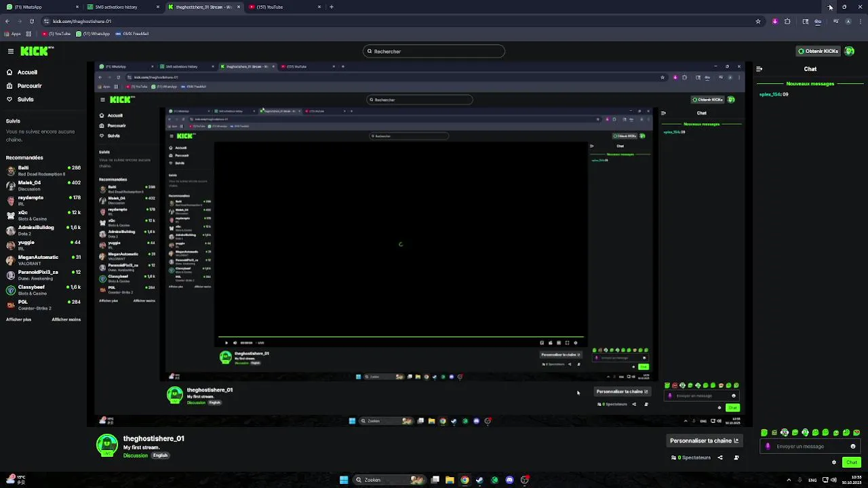Open PGL Counter-Strike 2 channel

[x=43, y=304]
